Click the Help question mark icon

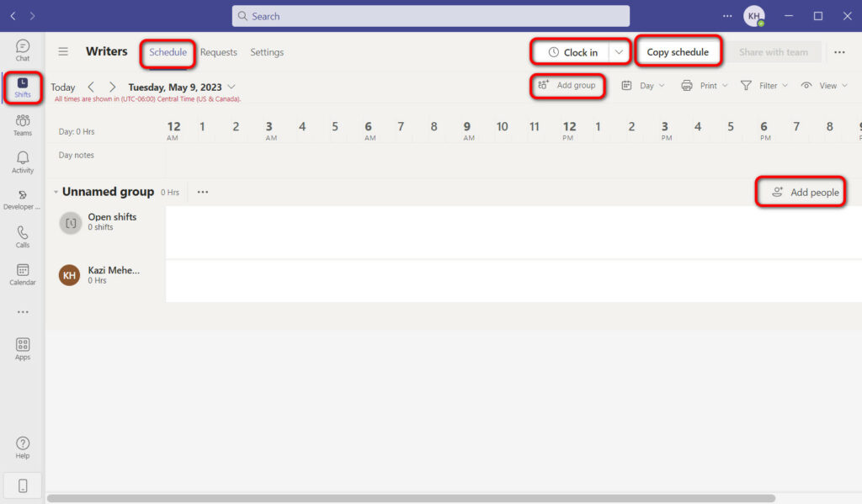click(23, 447)
